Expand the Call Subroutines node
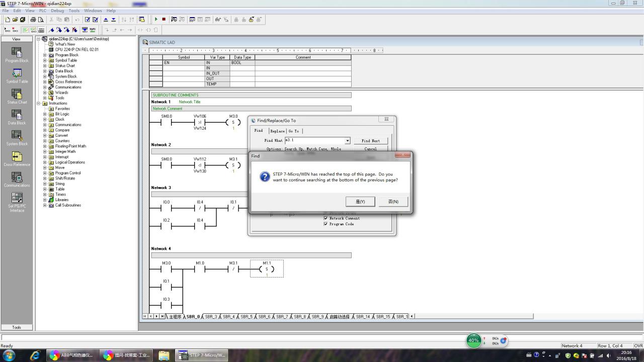Image resolution: width=644 pixels, height=362 pixels. click(45, 205)
